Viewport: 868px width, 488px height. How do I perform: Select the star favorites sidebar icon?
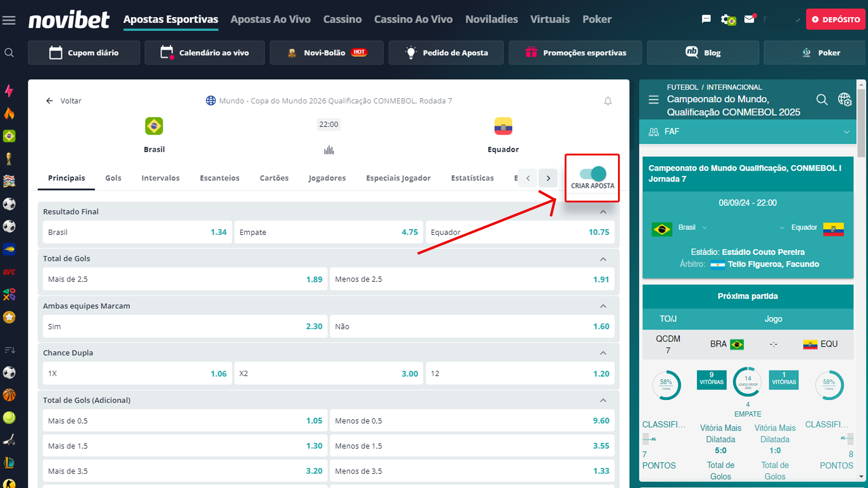point(9,317)
